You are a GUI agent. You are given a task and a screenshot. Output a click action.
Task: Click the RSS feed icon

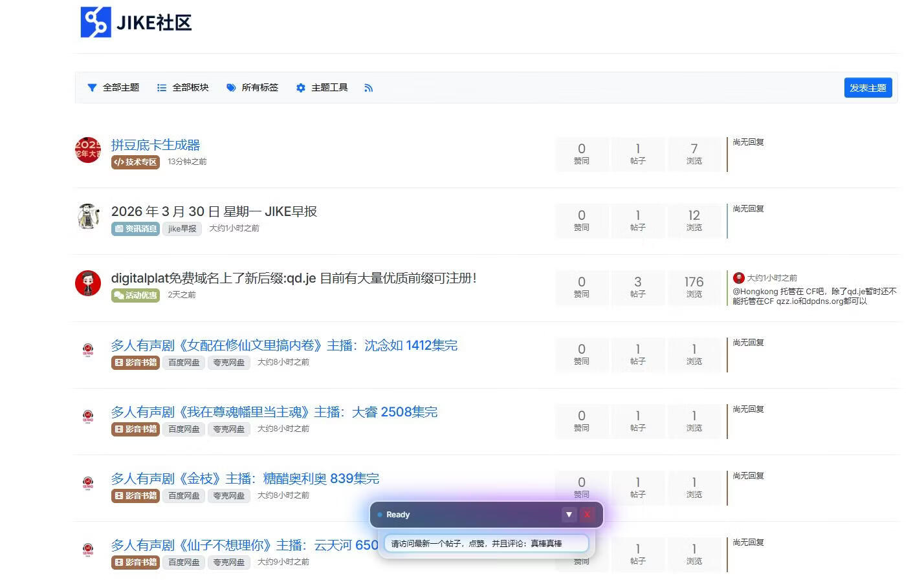pos(368,88)
